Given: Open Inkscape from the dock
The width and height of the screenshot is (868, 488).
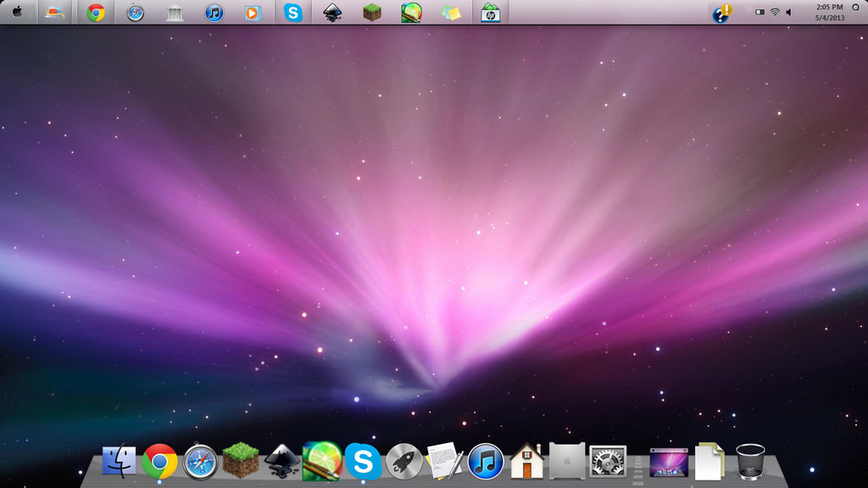Looking at the screenshot, I should pos(281,461).
